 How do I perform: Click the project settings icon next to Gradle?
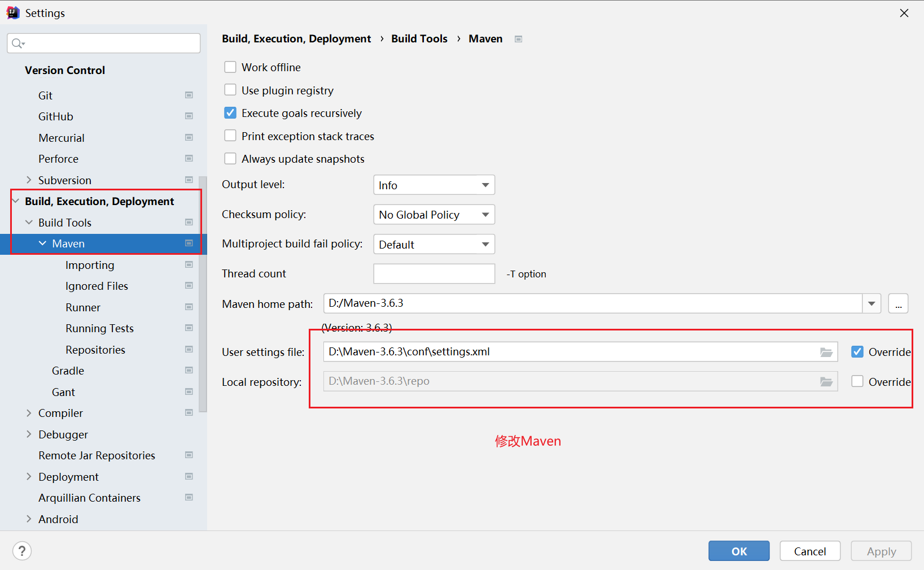(x=189, y=371)
